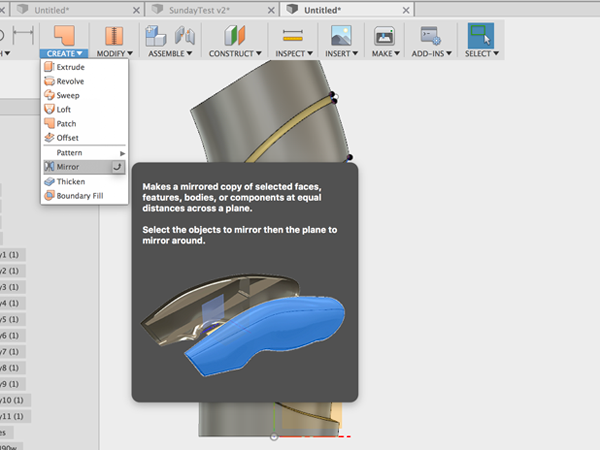Expand the Pattern submenu
The height and width of the screenshot is (450, 600).
click(84, 153)
